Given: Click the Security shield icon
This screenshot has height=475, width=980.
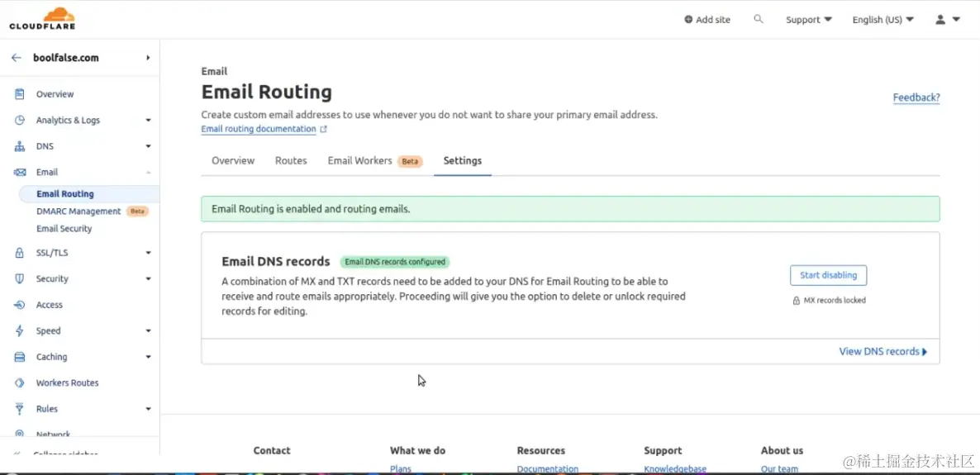Looking at the screenshot, I should [x=19, y=278].
